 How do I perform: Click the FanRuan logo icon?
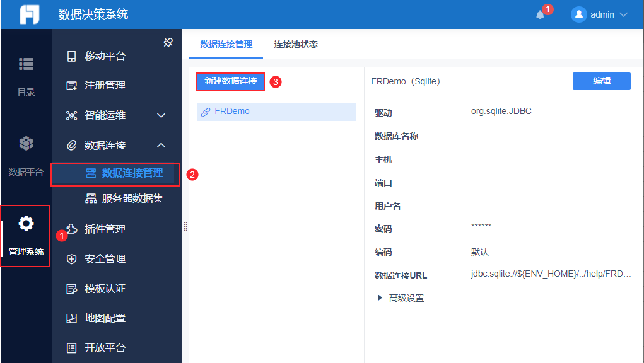(x=30, y=14)
